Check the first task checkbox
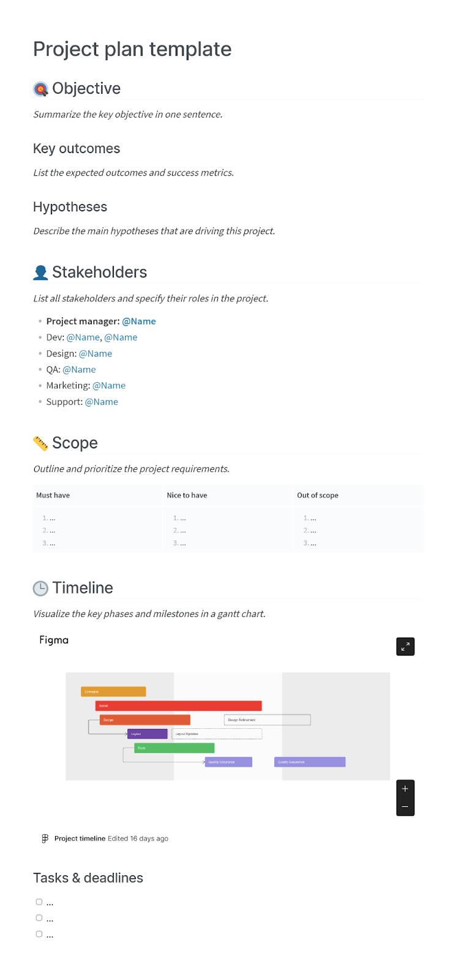This screenshot has width=456, height=980. 39,902
